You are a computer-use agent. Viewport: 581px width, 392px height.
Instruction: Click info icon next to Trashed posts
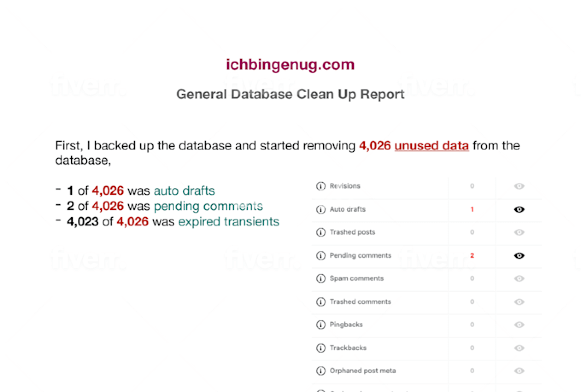click(320, 232)
